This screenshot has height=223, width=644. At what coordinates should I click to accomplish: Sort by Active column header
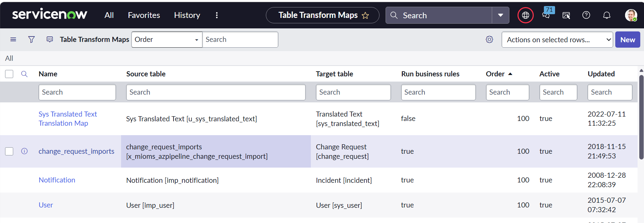[549, 74]
